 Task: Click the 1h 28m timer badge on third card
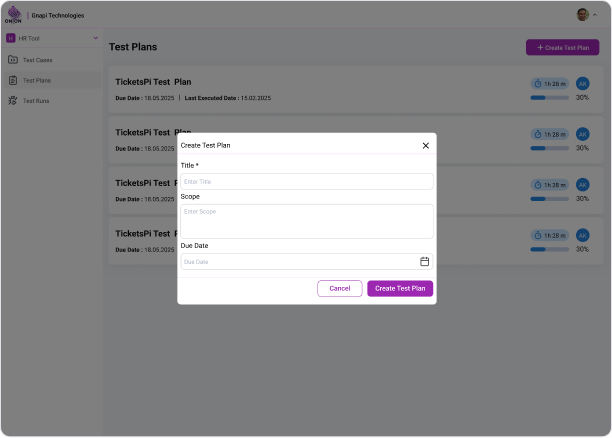(x=550, y=185)
